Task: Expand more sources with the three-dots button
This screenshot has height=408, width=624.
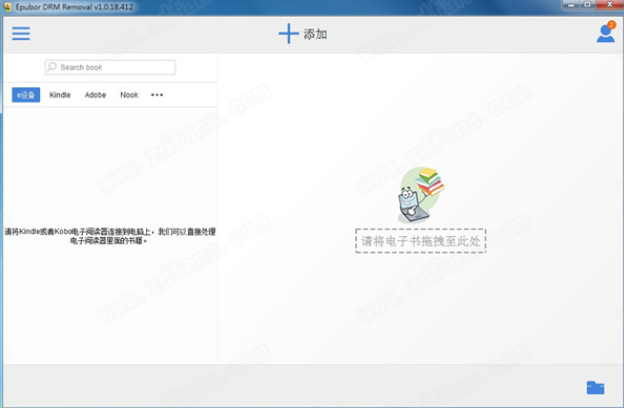Action: 157,95
